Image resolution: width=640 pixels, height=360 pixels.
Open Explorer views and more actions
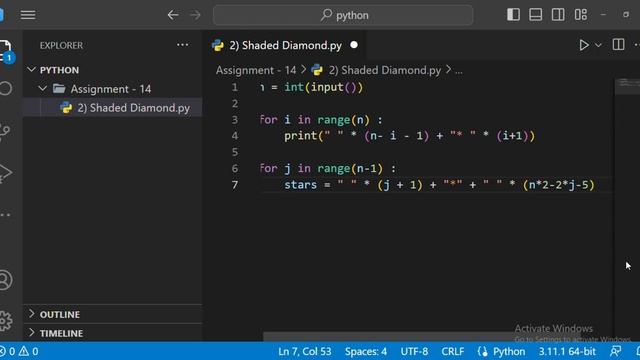coord(182,45)
